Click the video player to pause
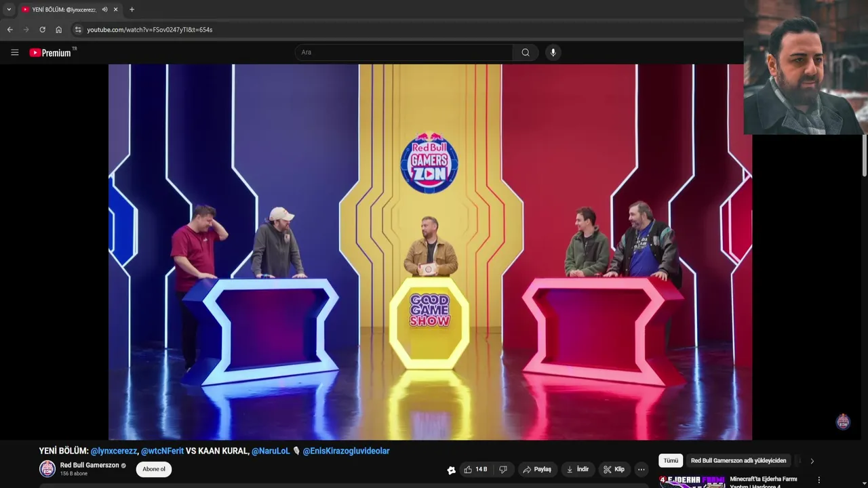The width and height of the screenshot is (868, 488). click(430, 252)
